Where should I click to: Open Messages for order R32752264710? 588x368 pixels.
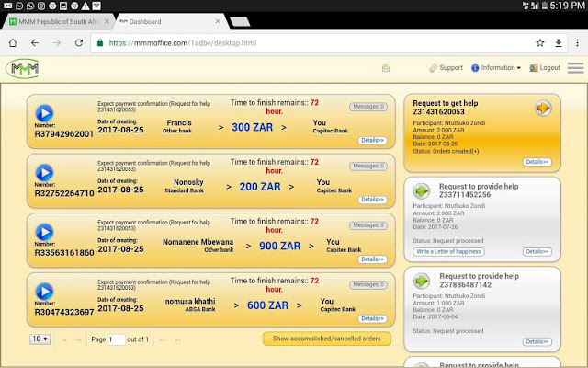368,166
